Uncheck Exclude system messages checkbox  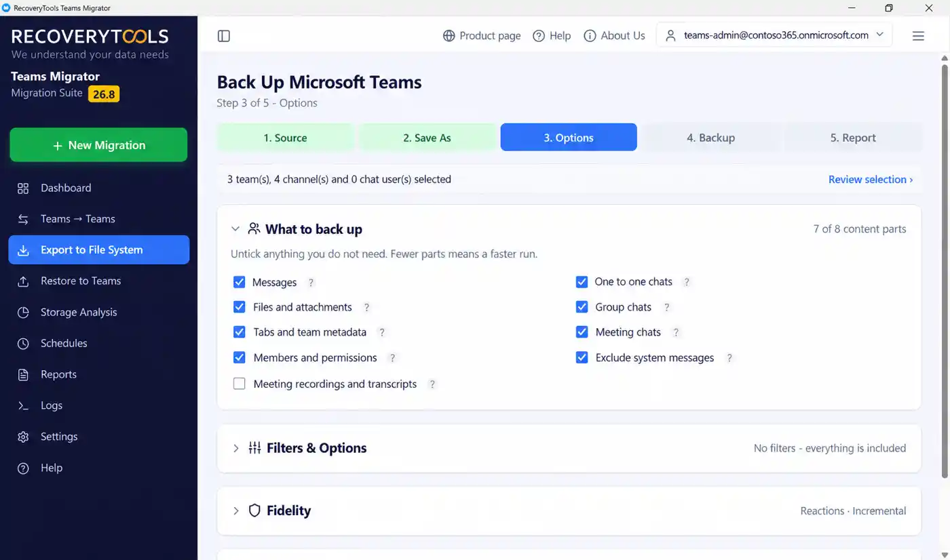click(582, 357)
